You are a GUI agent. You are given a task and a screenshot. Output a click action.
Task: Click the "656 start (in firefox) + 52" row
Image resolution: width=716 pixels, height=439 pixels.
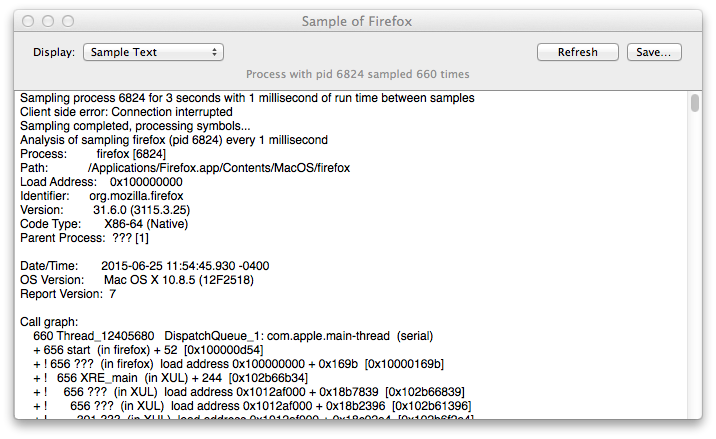click(x=148, y=350)
